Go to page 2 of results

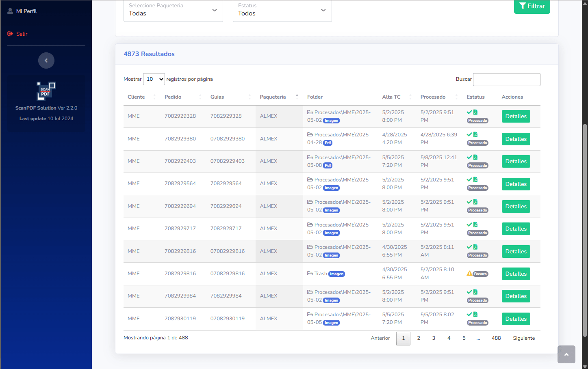419,338
